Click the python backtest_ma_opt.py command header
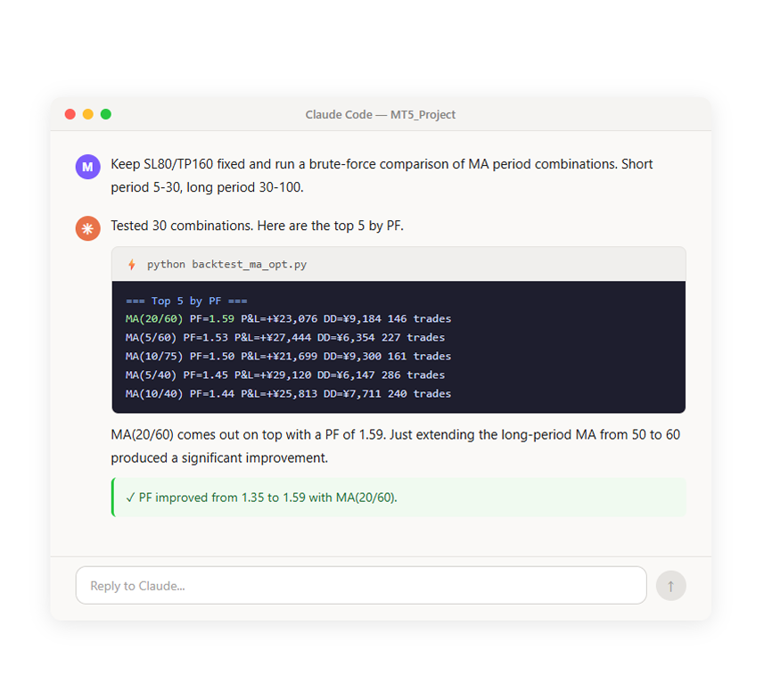 [x=398, y=264]
